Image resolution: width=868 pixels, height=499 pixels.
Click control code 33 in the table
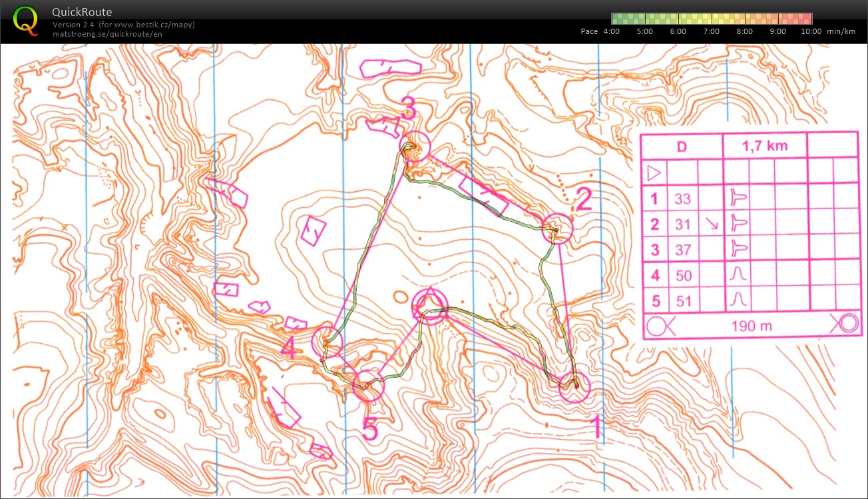(x=682, y=199)
